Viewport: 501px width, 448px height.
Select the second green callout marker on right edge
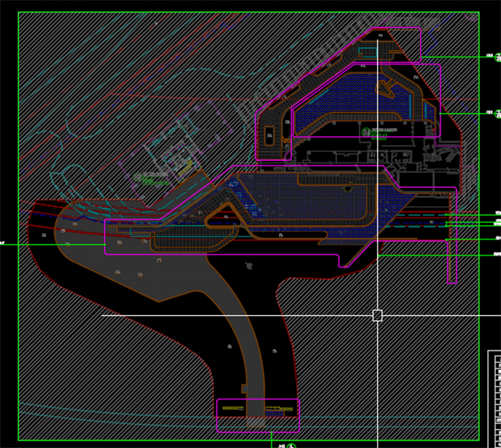pyautogui.click(x=489, y=113)
